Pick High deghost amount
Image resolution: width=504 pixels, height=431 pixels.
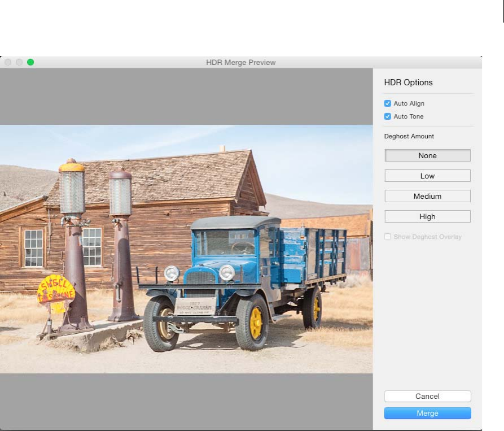tap(427, 216)
